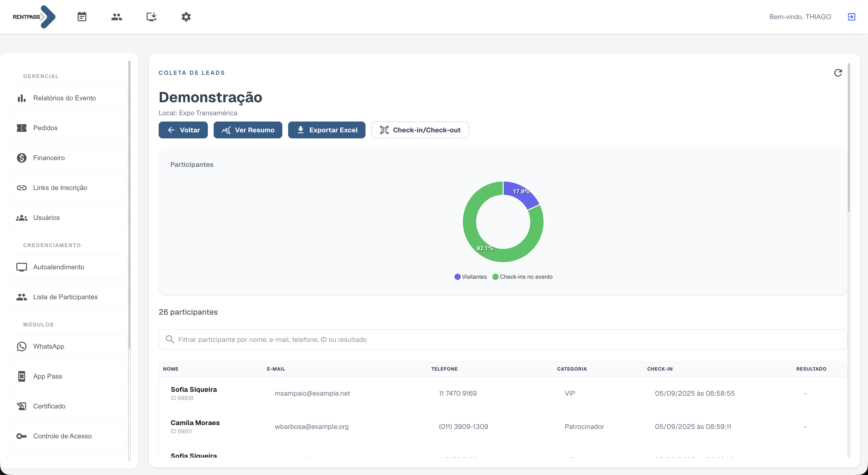The image size is (868, 475).
Task: Open Autoatendimento
Action: point(68,267)
